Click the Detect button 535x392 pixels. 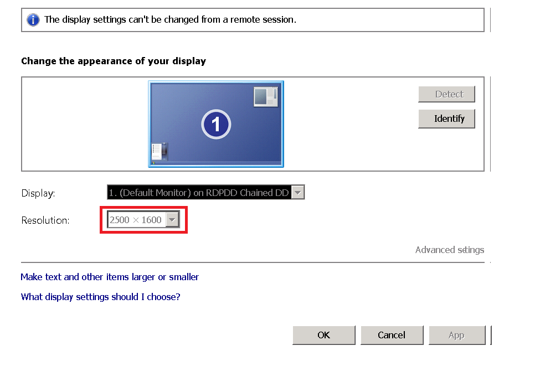446,94
